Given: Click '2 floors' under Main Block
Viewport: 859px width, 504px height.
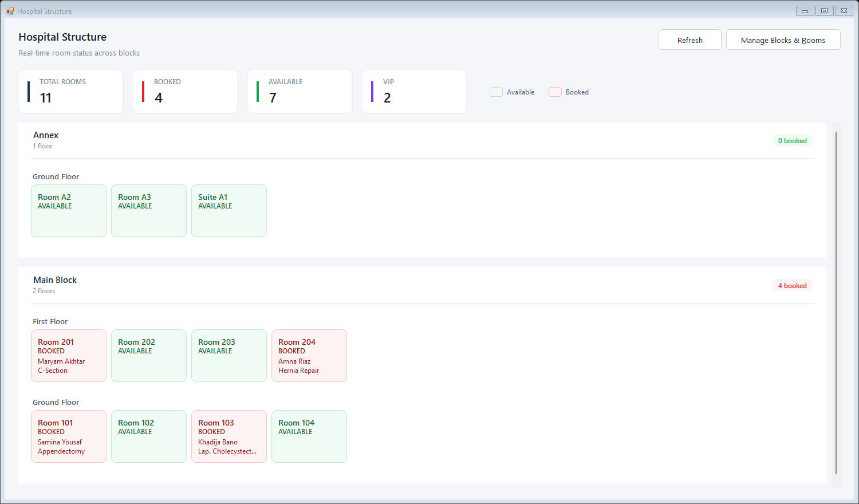Looking at the screenshot, I should click(x=44, y=291).
